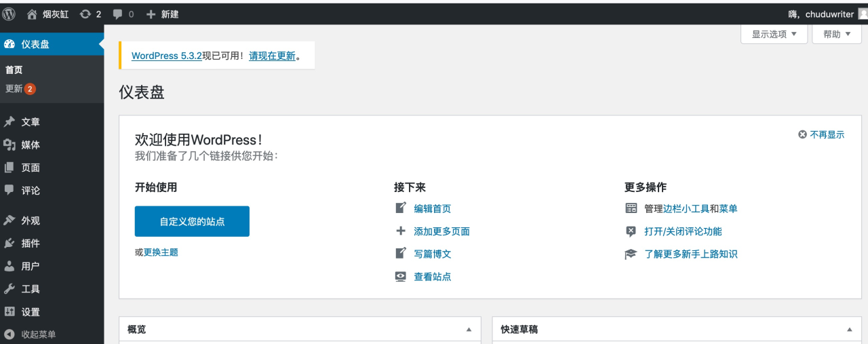This screenshot has width=868, height=344.
Task: Dismiss welcome panel via 不再显示
Action: [821, 134]
